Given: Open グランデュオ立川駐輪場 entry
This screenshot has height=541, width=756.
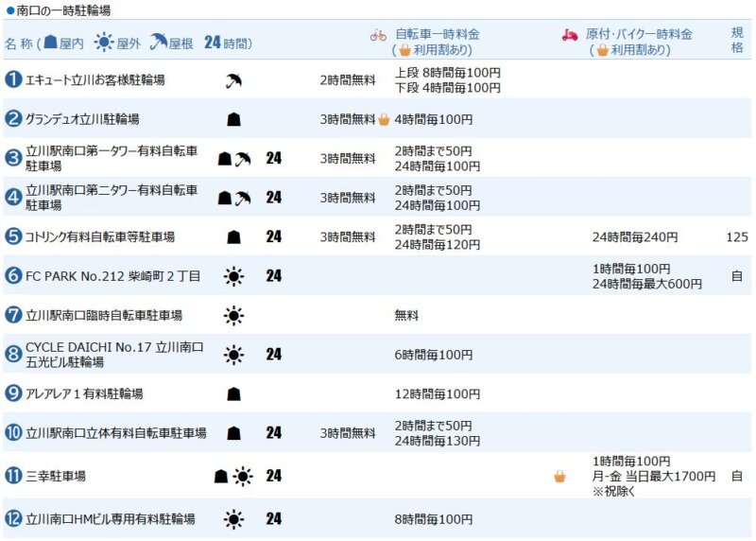Looking at the screenshot, I should [x=82, y=119].
